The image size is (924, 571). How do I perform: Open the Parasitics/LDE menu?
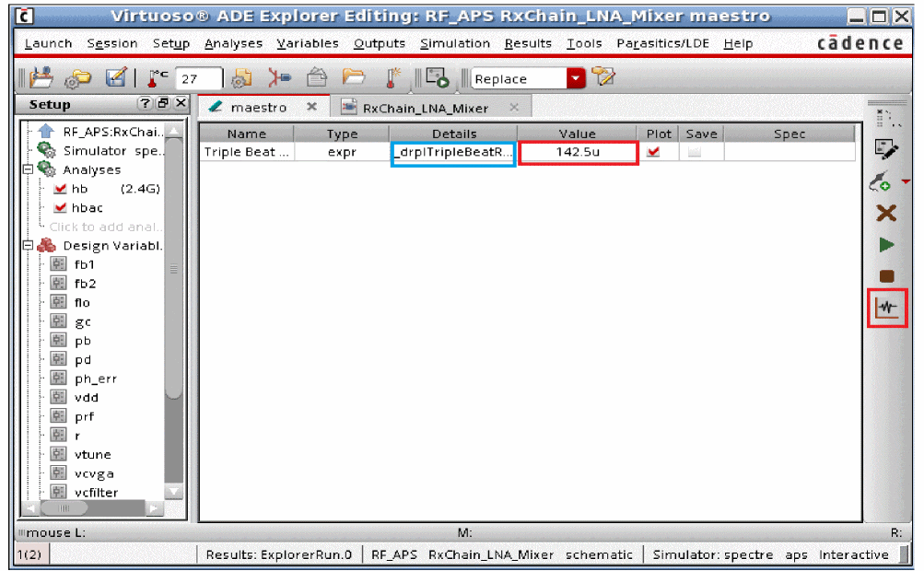click(x=663, y=43)
